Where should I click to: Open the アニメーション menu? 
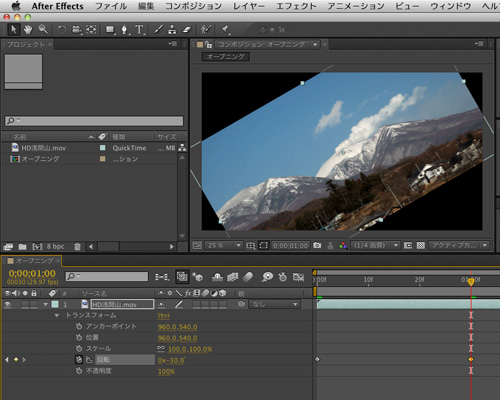[356, 6]
